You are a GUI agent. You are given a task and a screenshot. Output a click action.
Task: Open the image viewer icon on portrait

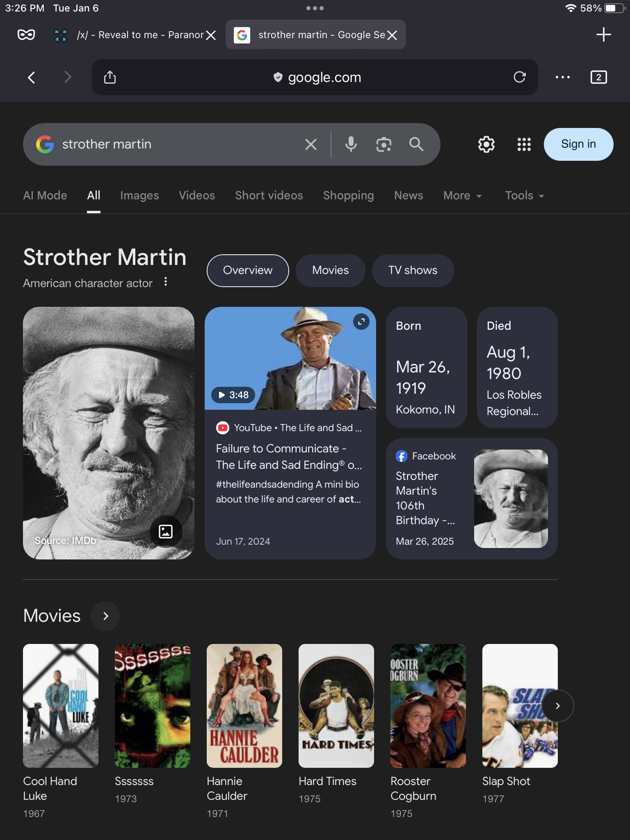point(166,532)
